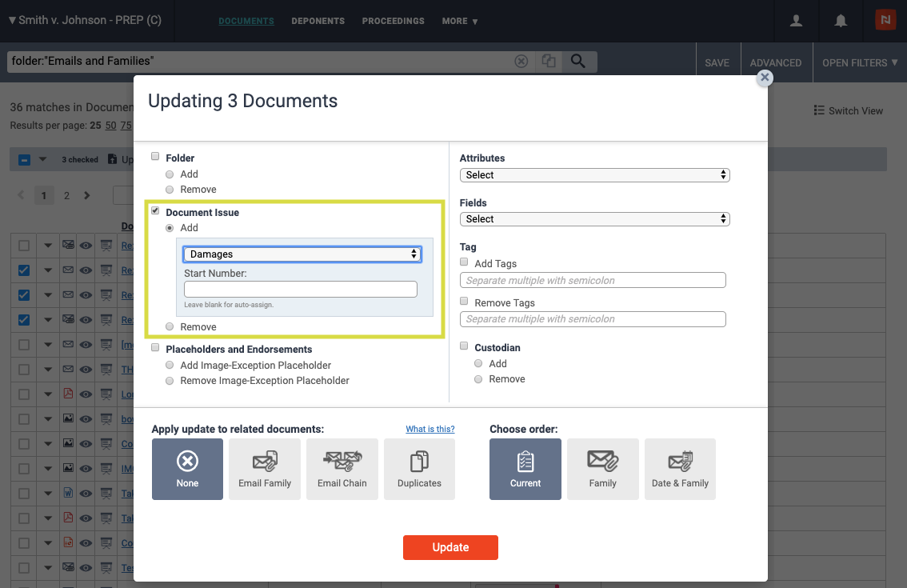The width and height of the screenshot is (907, 588).
Task: Enable the Folder checkbox
Action: point(155,156)
